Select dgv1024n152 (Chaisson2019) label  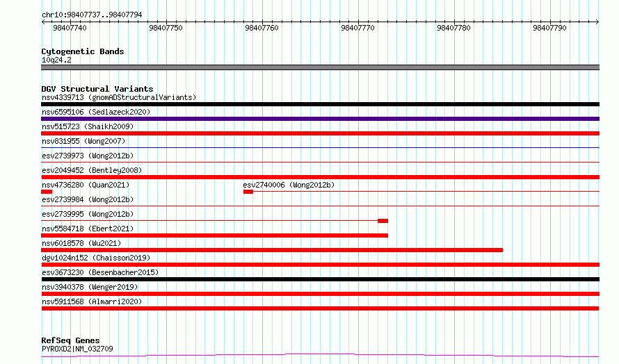pyautogui.click(x=96, y=258)
